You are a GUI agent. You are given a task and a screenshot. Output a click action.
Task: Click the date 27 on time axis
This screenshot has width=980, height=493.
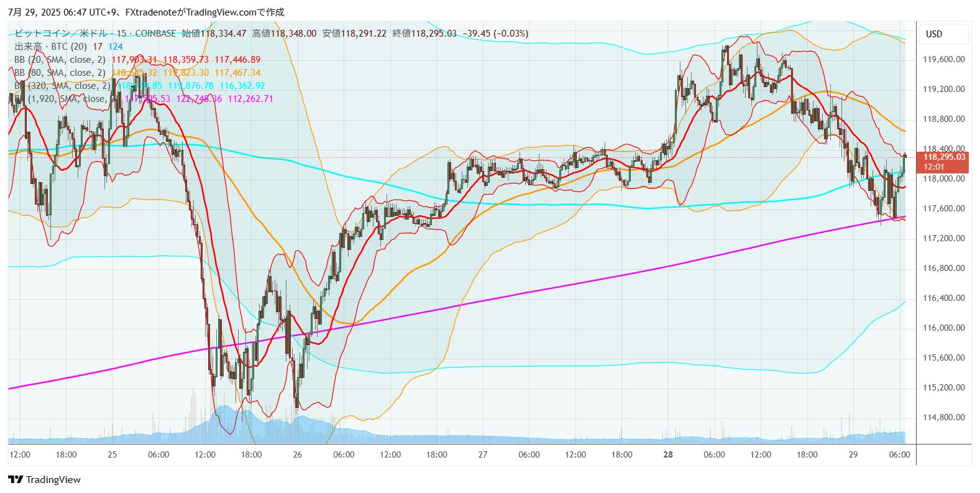coord(483,454)
